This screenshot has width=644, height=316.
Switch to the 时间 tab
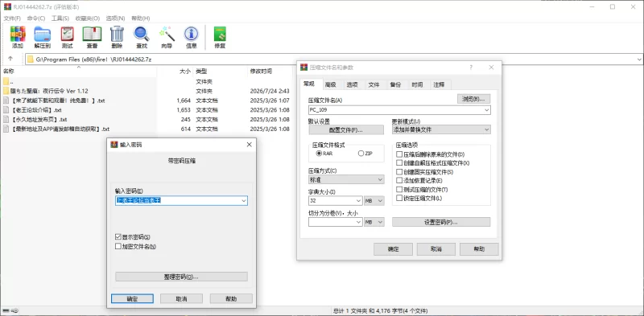coord(417,84)
